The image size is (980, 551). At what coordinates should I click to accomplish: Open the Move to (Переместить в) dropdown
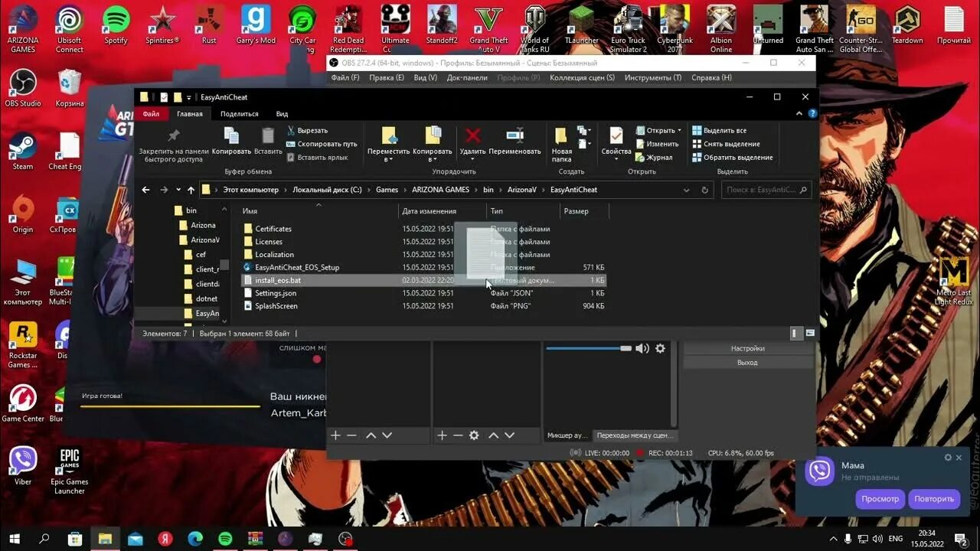389,144
